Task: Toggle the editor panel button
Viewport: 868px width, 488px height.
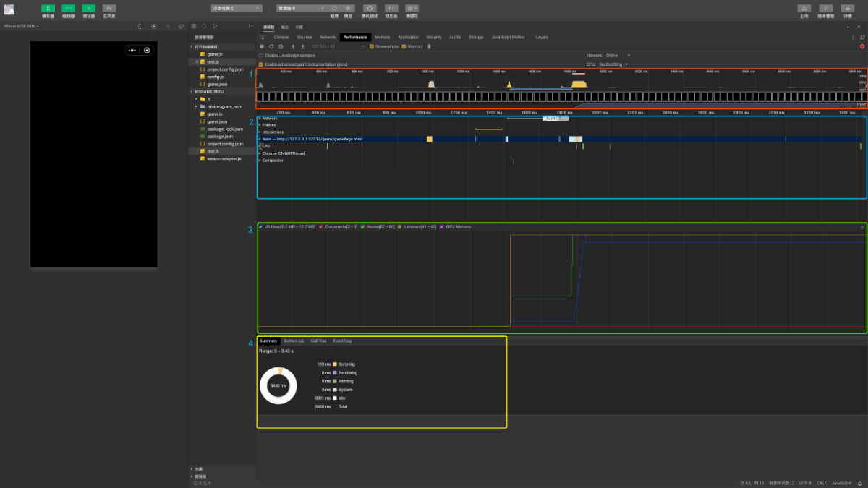Action: tap(68, 8)
